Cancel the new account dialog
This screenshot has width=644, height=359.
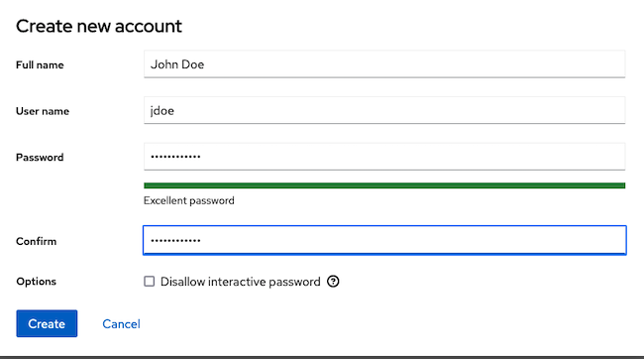(x=121, y=324)
